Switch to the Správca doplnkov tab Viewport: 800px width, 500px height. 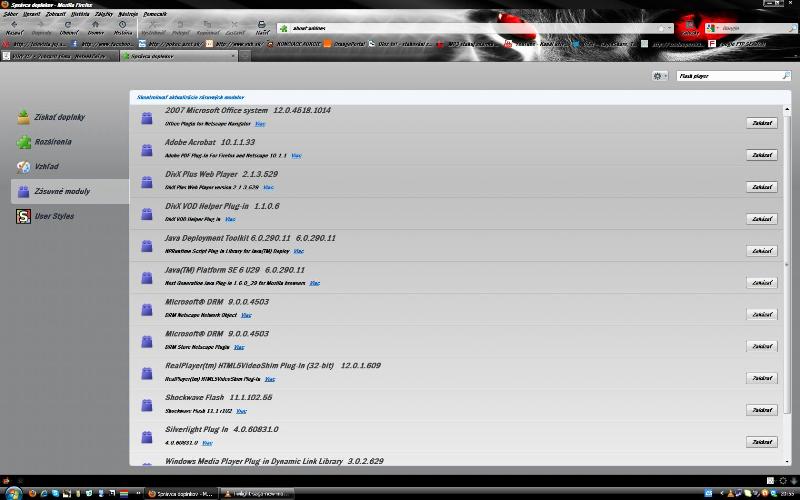pyautogui.click(x=179, y=56)
